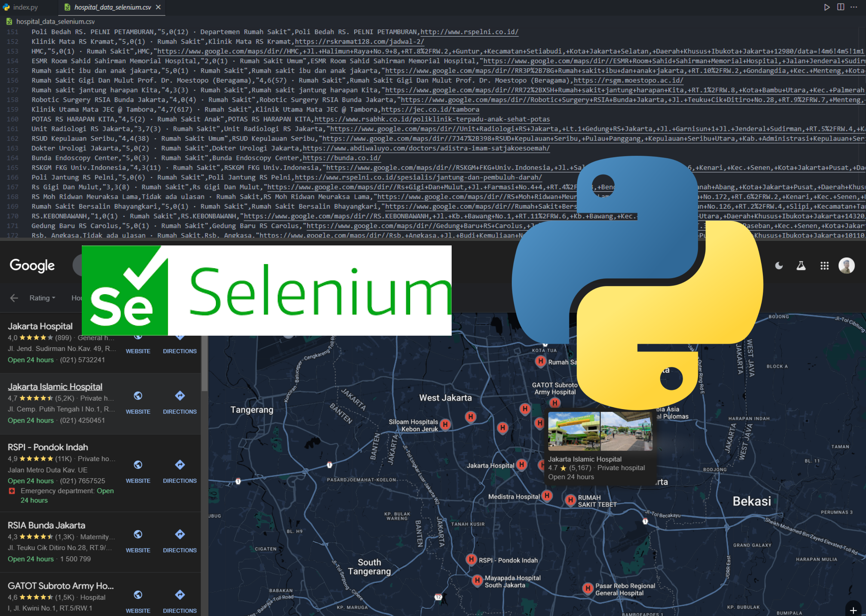Viewport: 866px width, 616px height.
Task: Open the left photo in Jakarta Islamic Hospital popup
Action: coord(574,431)
